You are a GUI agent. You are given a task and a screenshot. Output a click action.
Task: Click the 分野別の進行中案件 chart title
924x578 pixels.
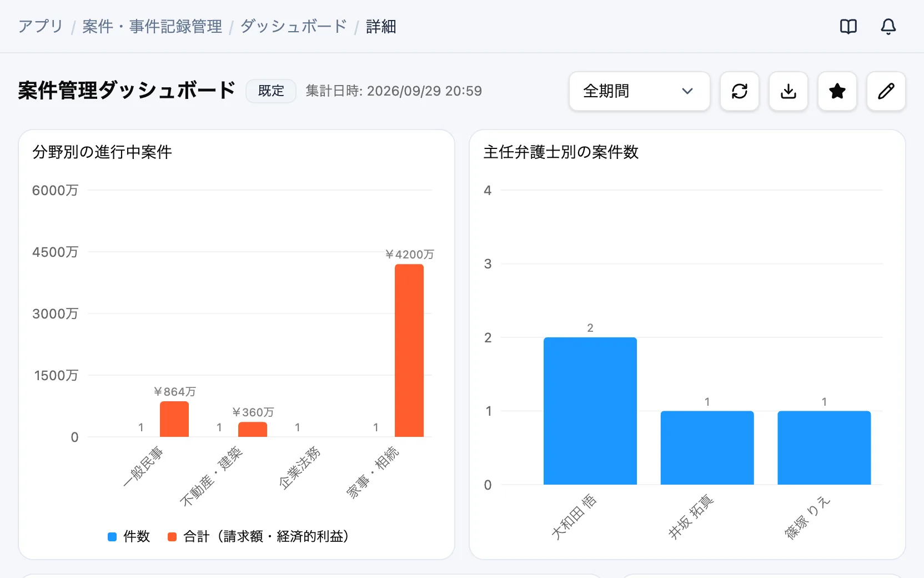click(102, 152)
